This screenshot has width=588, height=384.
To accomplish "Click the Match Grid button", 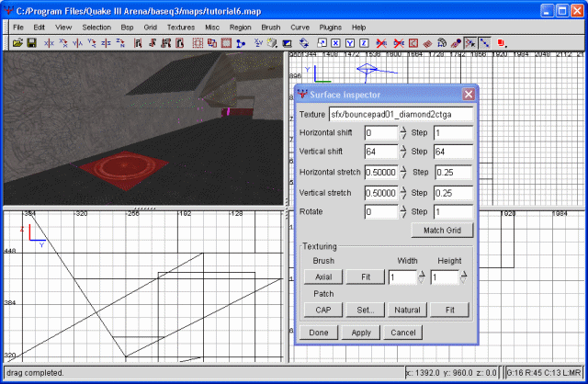I will pyautogui.click(x=442, y=231).
